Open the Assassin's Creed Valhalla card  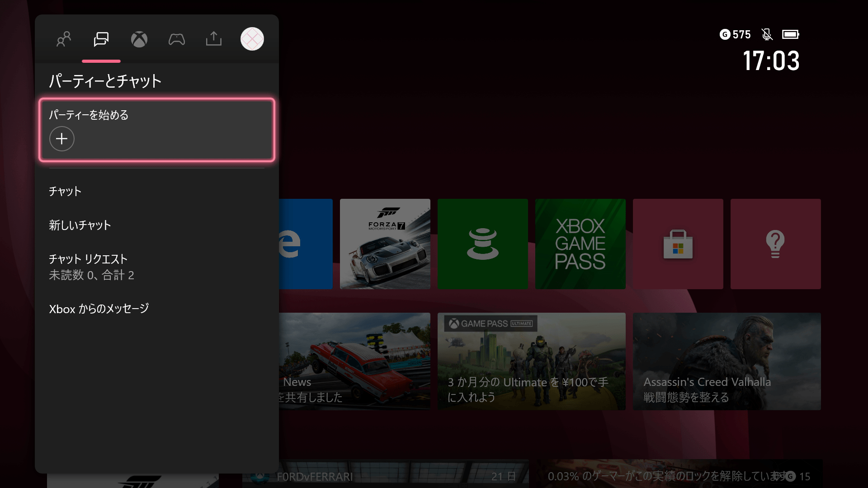click(x=727, y=361)
